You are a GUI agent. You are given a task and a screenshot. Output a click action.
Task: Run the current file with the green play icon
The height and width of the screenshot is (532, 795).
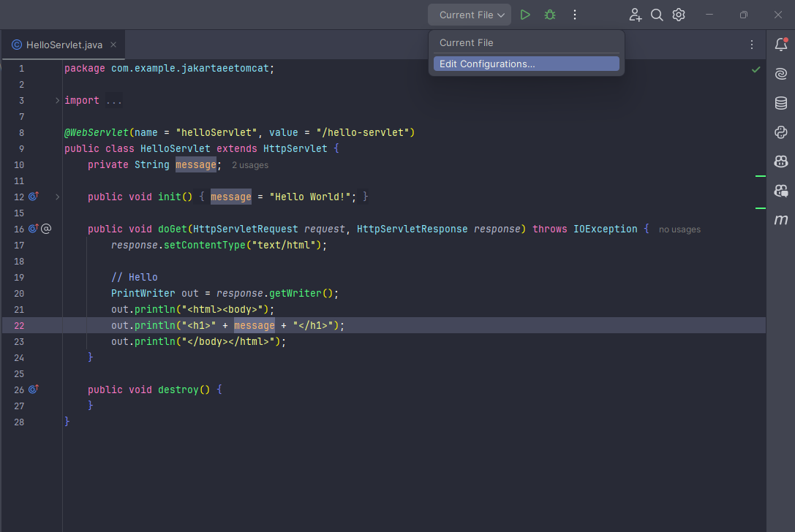pos(525,14)
